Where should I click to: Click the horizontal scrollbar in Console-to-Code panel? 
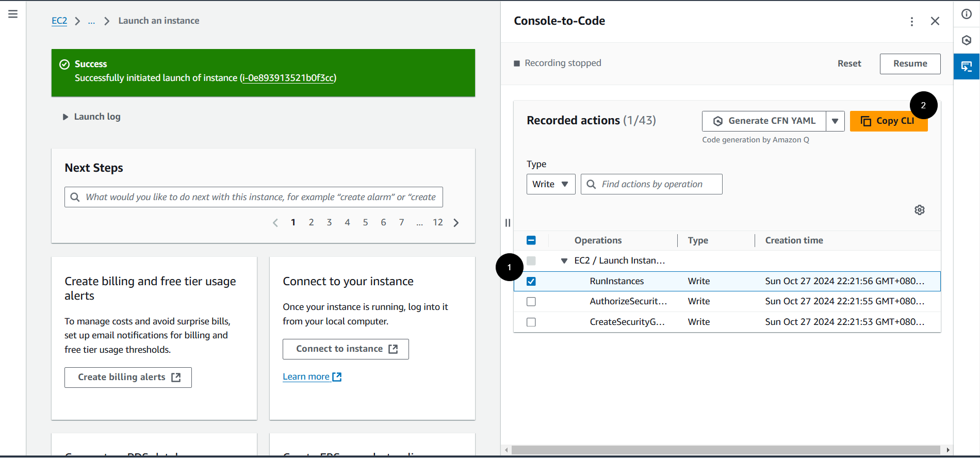(x=726, y=450)
